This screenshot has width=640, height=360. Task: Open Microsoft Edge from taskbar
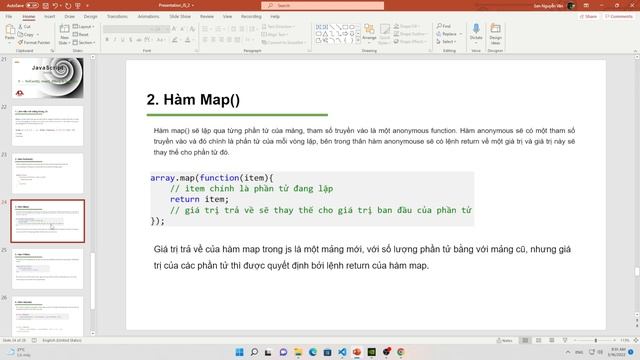pyautogui.click(x=313, y=352)
